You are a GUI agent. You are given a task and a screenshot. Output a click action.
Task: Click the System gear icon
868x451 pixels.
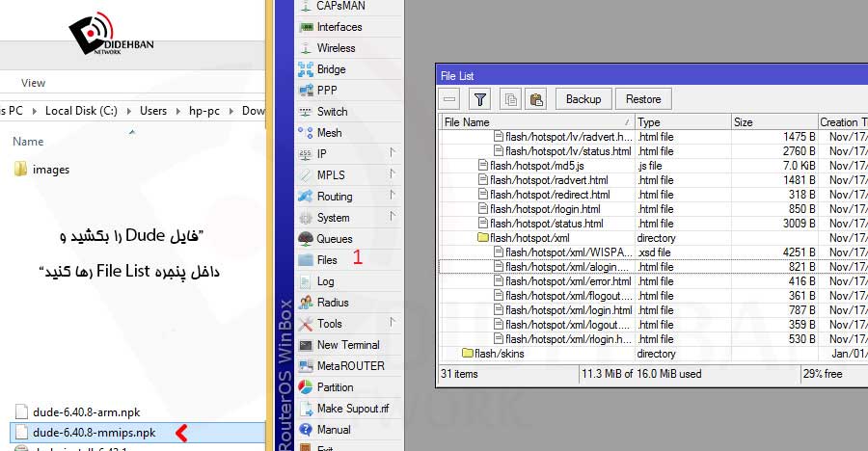tap(306, 218)
